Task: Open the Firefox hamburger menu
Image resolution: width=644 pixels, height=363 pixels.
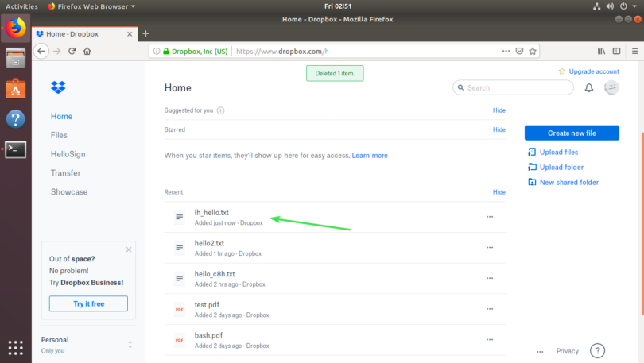Action: click(x=635, y=52)
